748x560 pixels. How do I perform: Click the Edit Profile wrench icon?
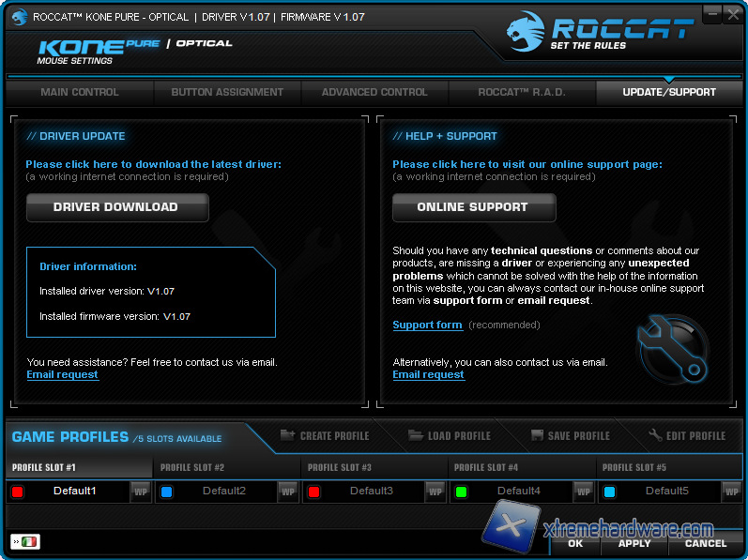[x=655, y=436]
